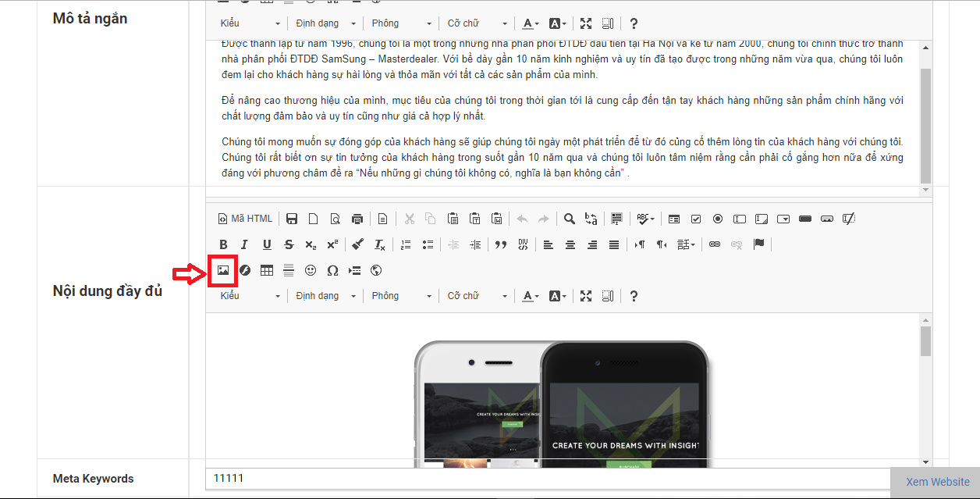Create a new blank page in the editor
980x499 pixels.
pos(314,219)
